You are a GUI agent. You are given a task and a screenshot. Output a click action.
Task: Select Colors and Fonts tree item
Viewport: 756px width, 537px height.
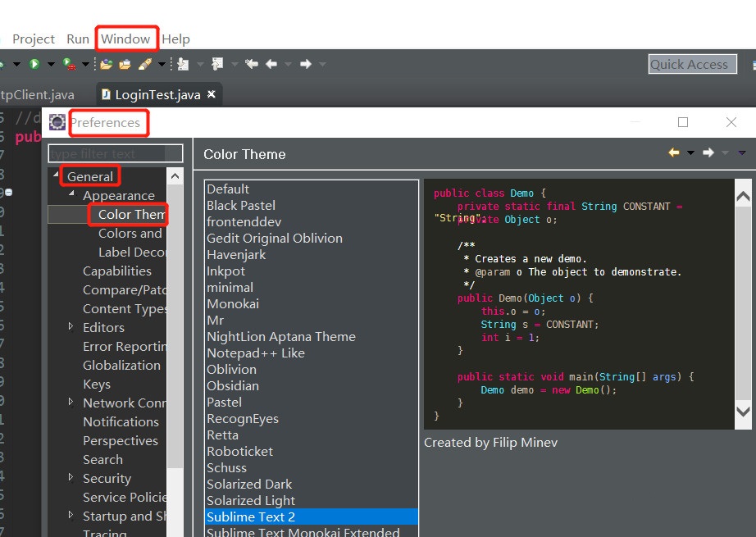pos(130,234)
